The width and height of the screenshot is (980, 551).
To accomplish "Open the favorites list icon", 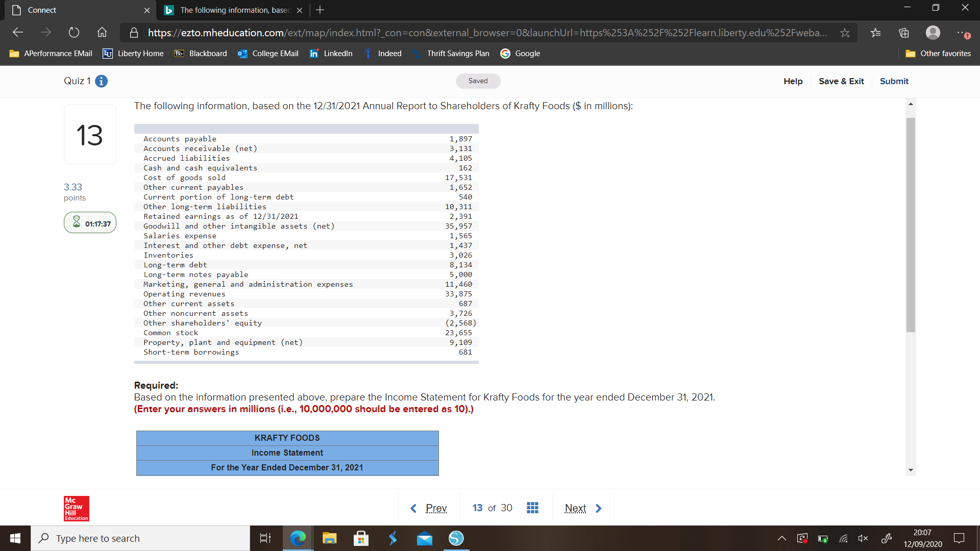I will tap(876, 33).
